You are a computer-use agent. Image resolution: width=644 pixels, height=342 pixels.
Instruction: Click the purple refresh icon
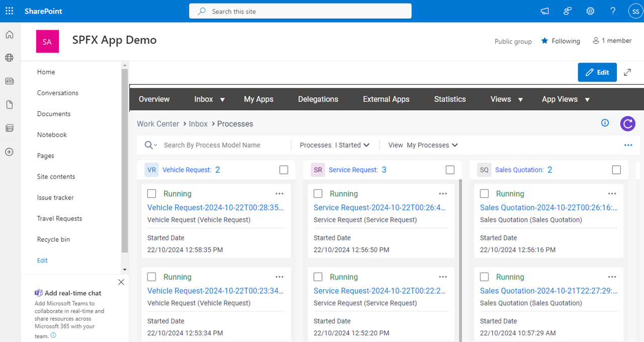coord(628,123)
